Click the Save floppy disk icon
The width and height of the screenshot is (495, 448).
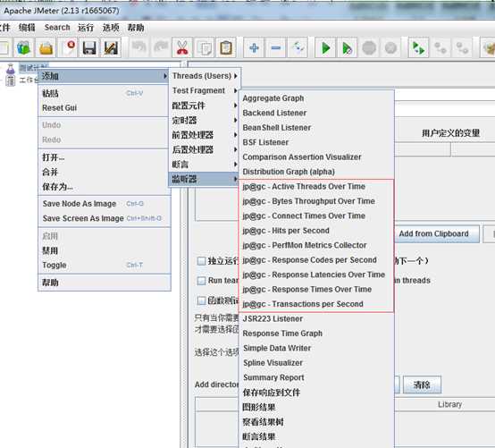(x=89, y=48)
